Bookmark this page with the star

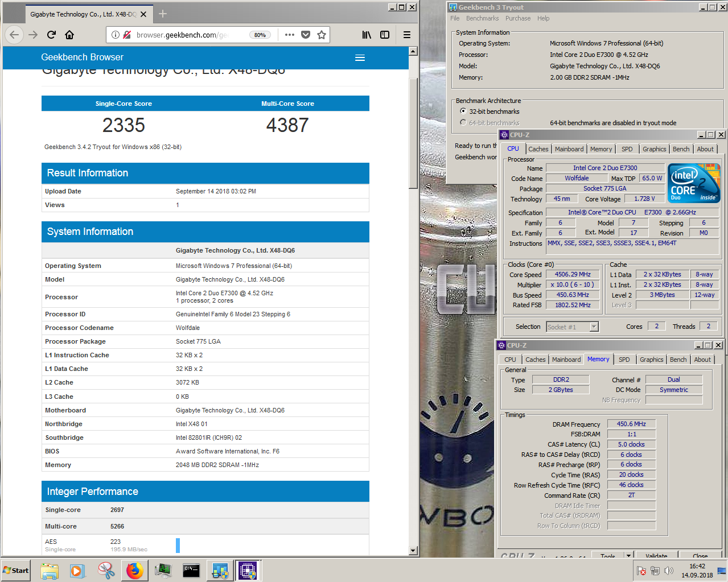322,35
